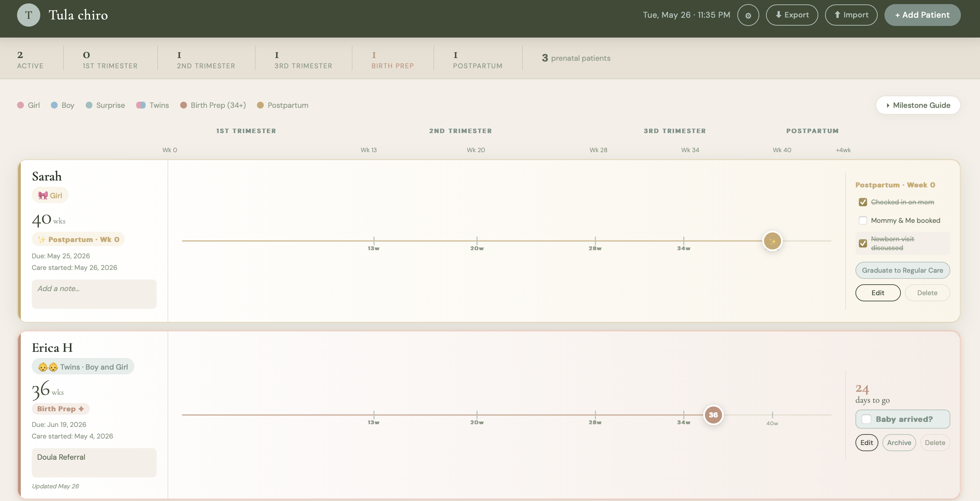This screenshot has height=501, width=980.
Task: Click the teal Surprise legend dot
Action: click(x=89, y=105)
